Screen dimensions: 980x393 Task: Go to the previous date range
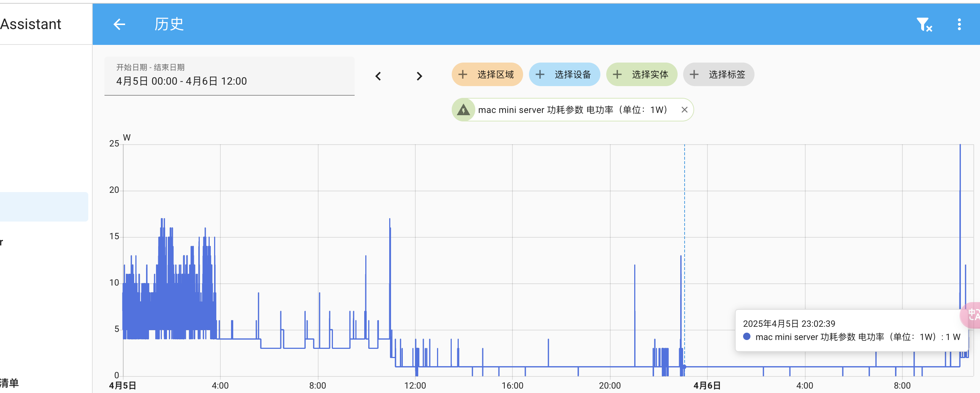pyautogui.click(x=378, y=76)
